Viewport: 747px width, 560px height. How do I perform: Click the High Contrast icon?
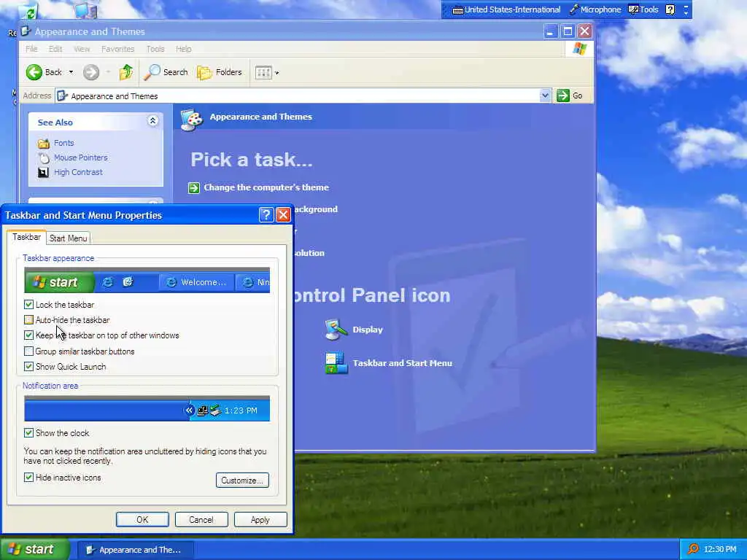click(43, 172)
